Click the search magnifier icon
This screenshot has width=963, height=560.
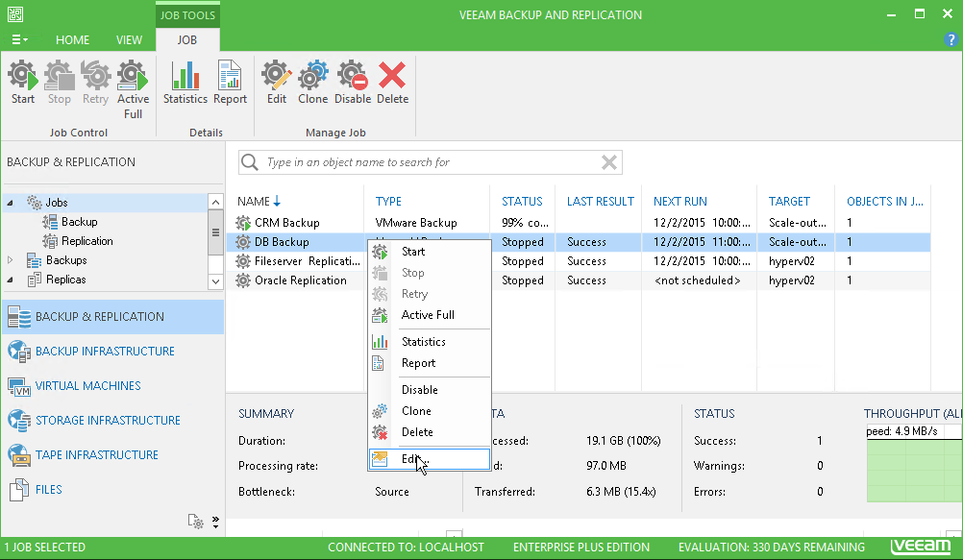[x=249, y=162]
